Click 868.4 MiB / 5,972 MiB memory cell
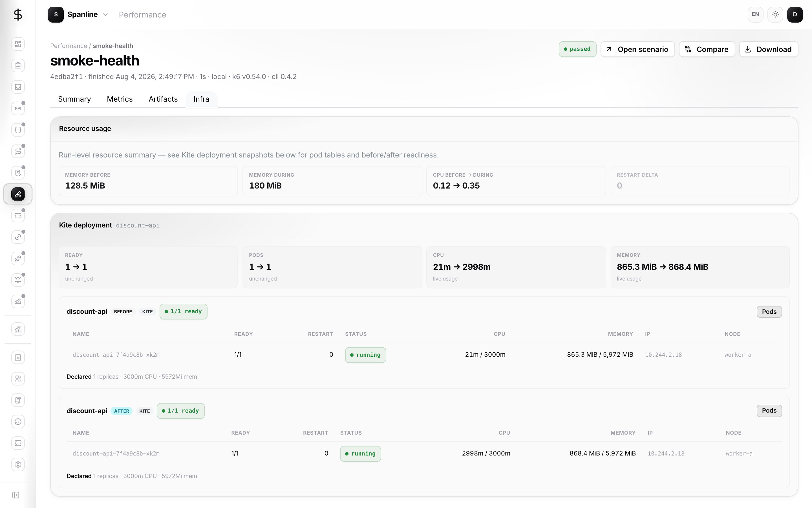 click(x=603, y=453)
